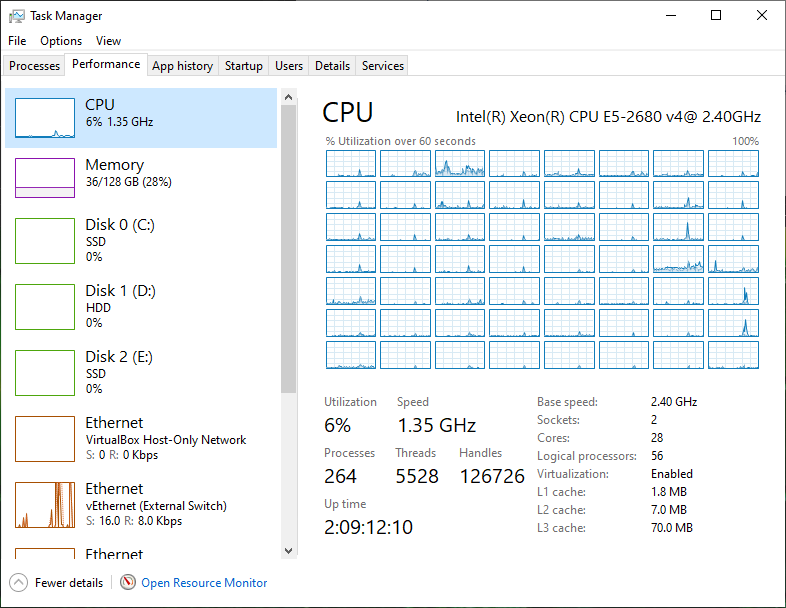Collapse view with Fewer details chevron
Viewport: 786px width, 608px height.
[x=19, y=583]
